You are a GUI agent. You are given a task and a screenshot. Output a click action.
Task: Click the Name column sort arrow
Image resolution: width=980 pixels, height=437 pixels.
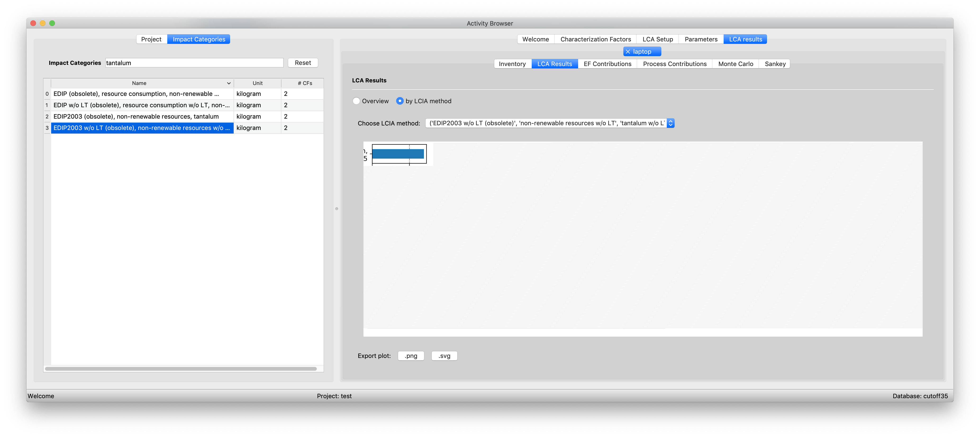(x=229, y=83)
